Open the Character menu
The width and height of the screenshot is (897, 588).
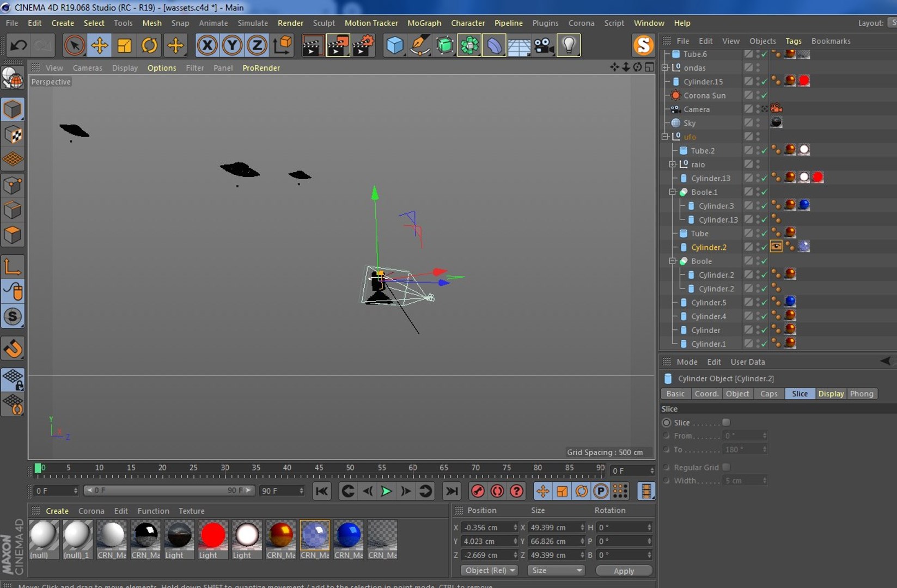(468, 23)
